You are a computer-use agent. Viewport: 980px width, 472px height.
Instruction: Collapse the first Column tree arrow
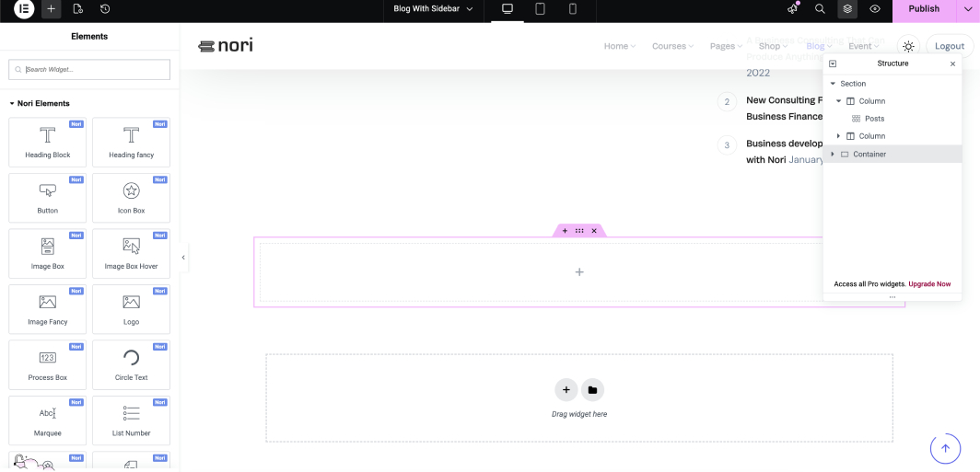(839, 101)
